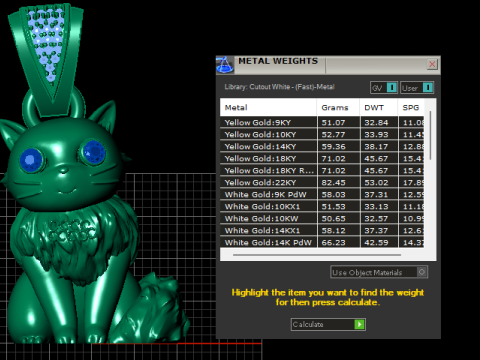Select the Yellow Gold:18KY row
The image size is (480, 360).
pyautogui.click(x=322, y=158)
